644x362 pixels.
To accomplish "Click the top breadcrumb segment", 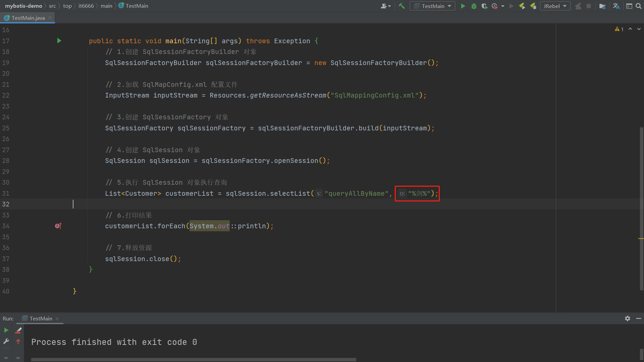I will [67, 6].
